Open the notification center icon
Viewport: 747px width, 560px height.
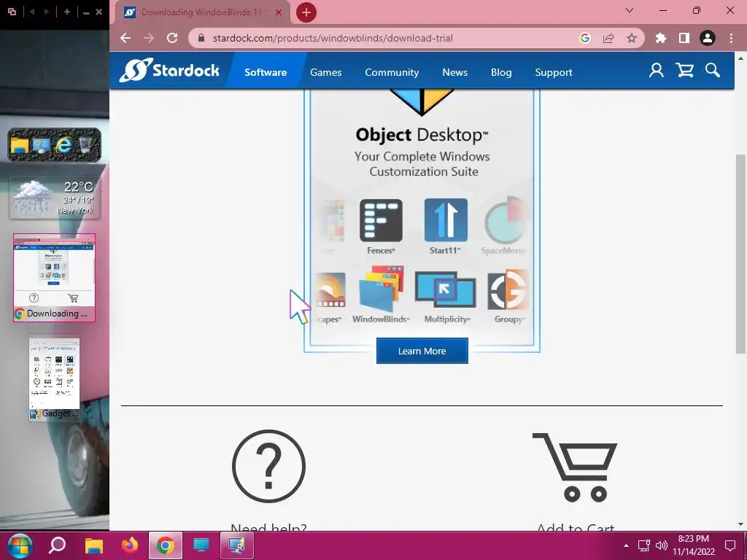coord(729,545)
